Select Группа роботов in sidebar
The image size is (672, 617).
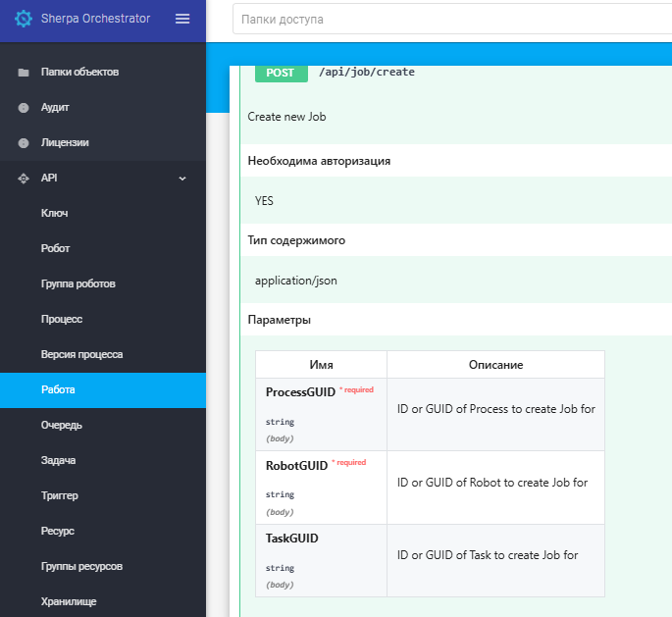click(x=78, y=283)
